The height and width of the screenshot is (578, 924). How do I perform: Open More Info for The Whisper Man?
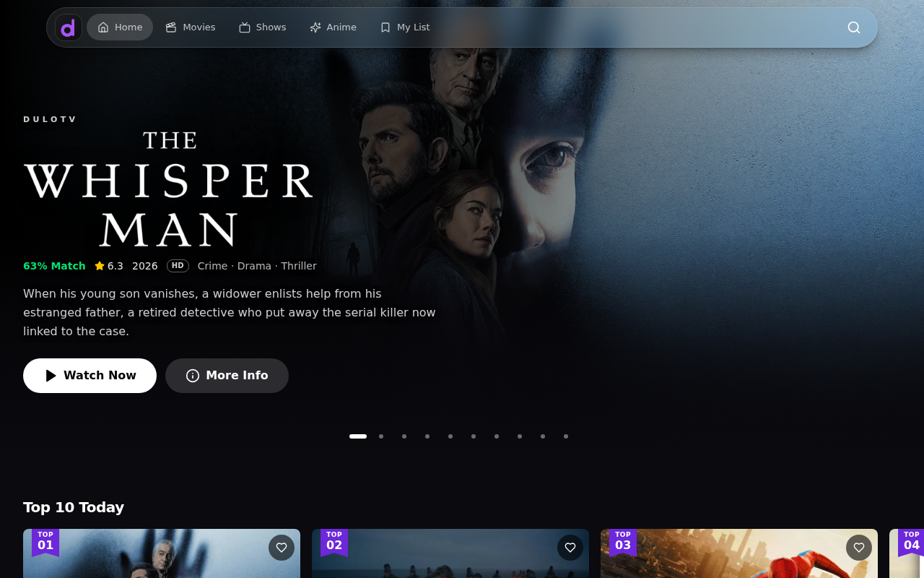(227, 376)
